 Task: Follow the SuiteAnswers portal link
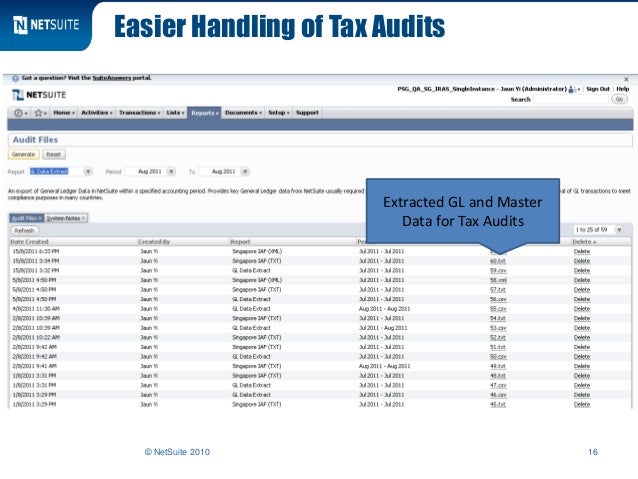(x=111, y=78)
